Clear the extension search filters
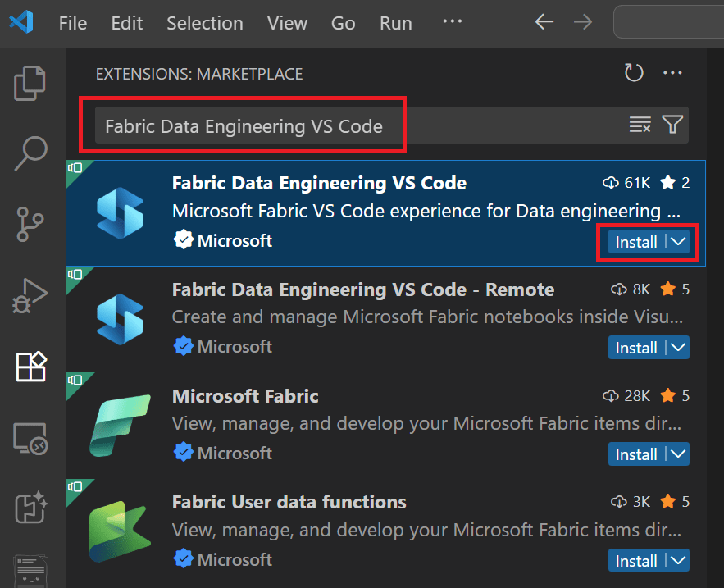 tap(640, 125)
